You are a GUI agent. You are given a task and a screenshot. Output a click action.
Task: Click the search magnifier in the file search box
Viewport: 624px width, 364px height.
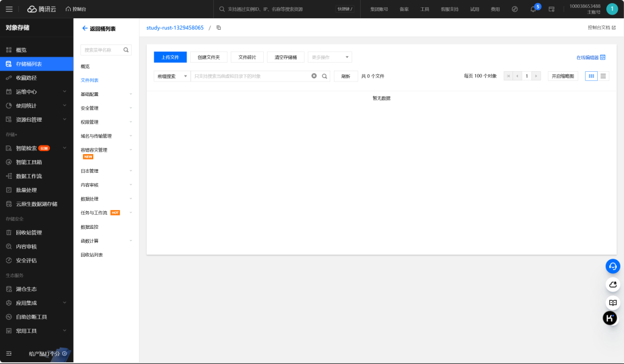point(325,76)
